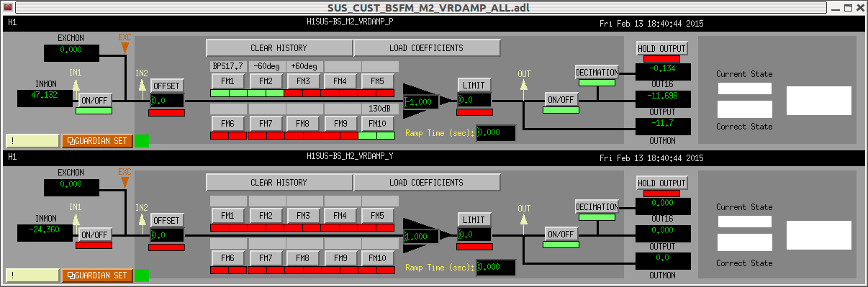The image size is (868, 287).
Task: Click green guardian status square in VRDAMP_Y
Action: point(142,275)
